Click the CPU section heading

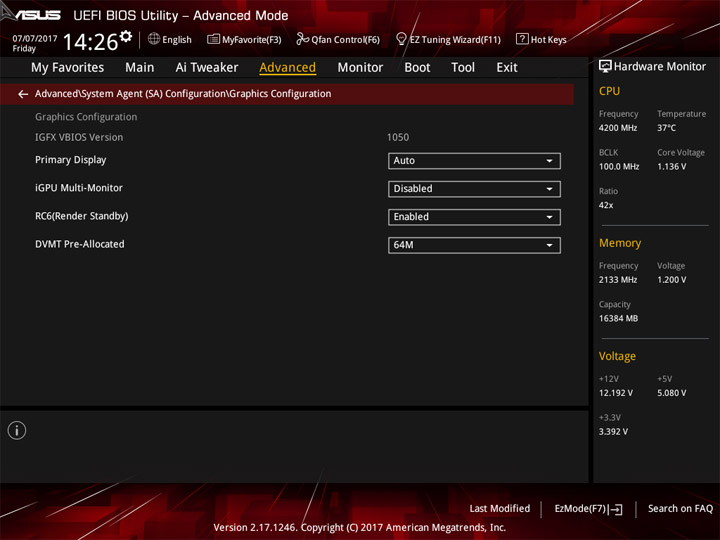(609, 91)
